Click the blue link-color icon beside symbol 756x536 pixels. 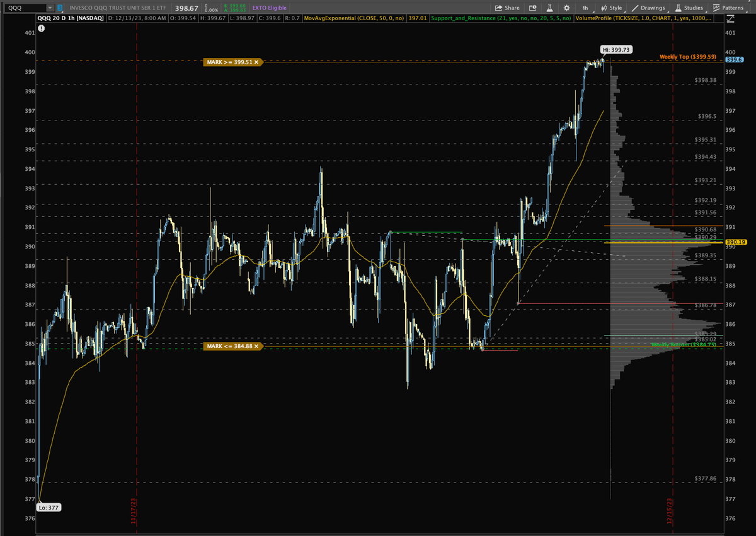point(60,8)
